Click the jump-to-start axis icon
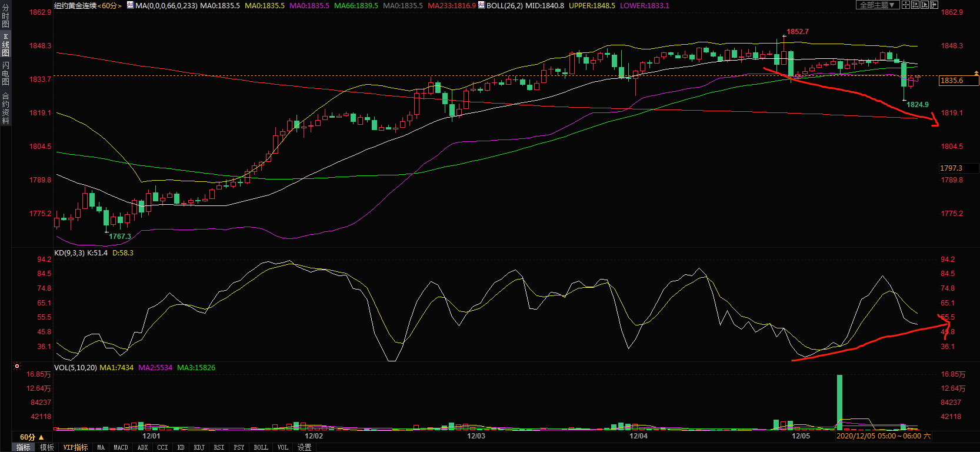The image size is (980, 452). tap(915, 5)
